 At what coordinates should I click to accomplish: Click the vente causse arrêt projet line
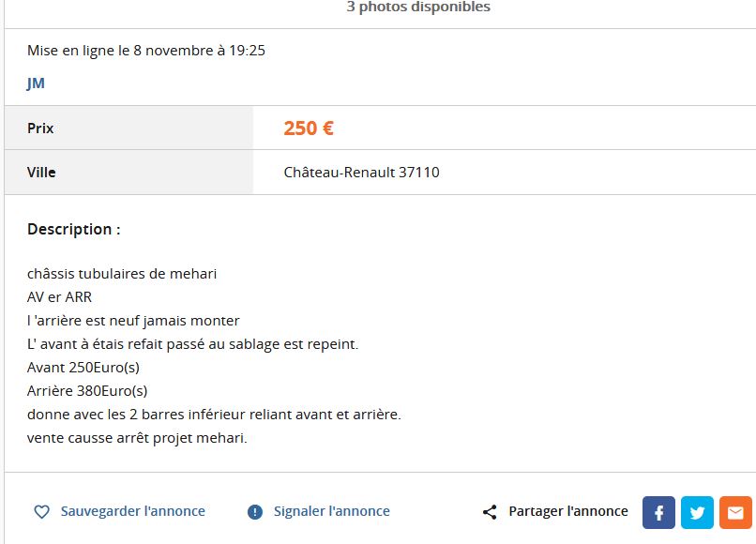click(x=137, y=438)
